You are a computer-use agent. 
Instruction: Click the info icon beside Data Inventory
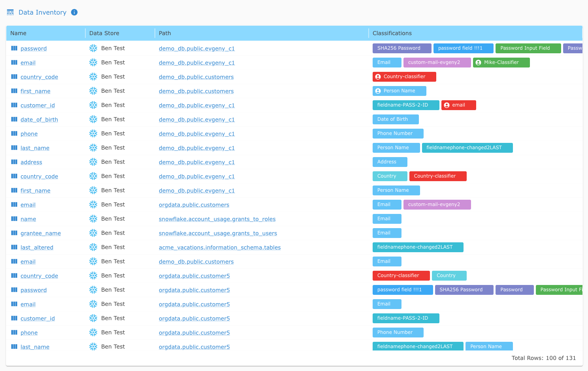click(74, 12)
